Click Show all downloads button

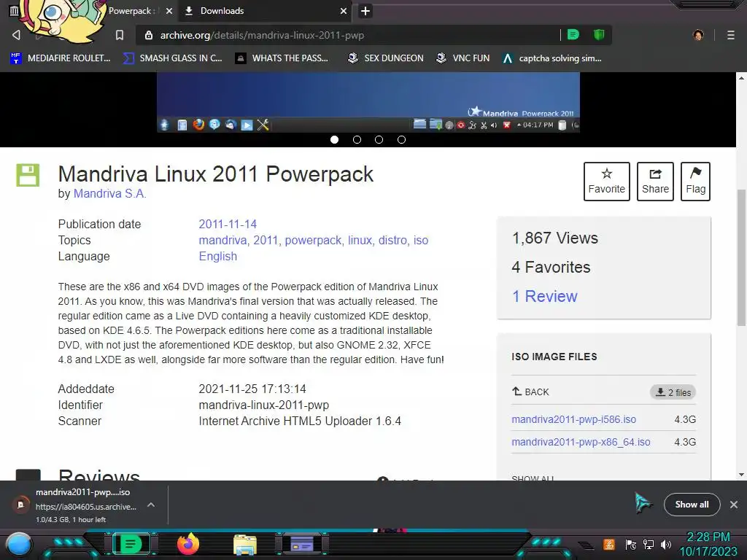tap(692, 505)
